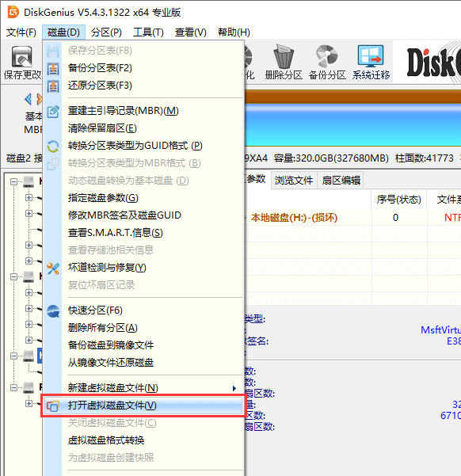Click the 保存更改 toolbar icon

coord(22,56)
